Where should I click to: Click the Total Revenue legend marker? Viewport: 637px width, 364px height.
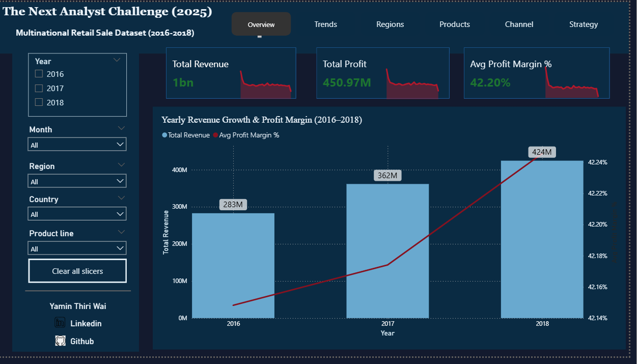164,135
